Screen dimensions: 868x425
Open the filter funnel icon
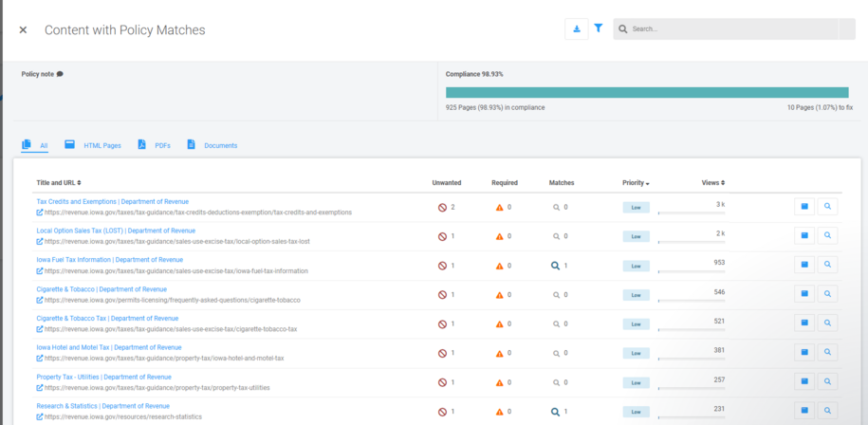point(599,29)
